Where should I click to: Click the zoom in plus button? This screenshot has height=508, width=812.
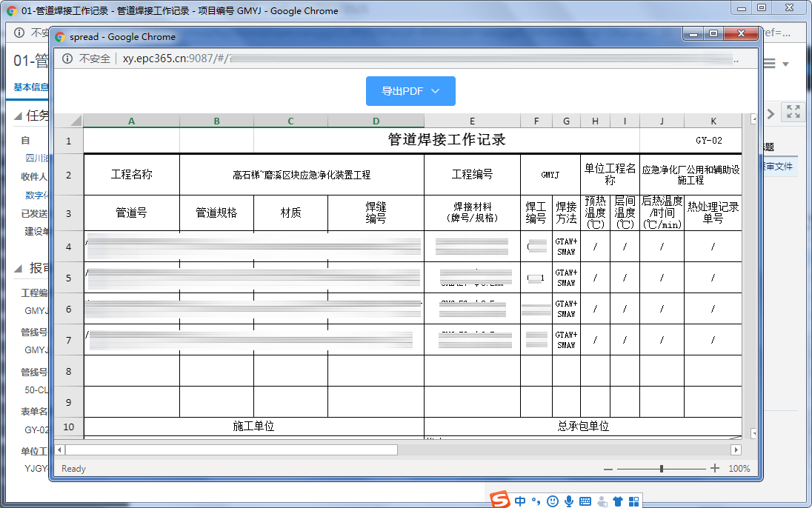715,469
